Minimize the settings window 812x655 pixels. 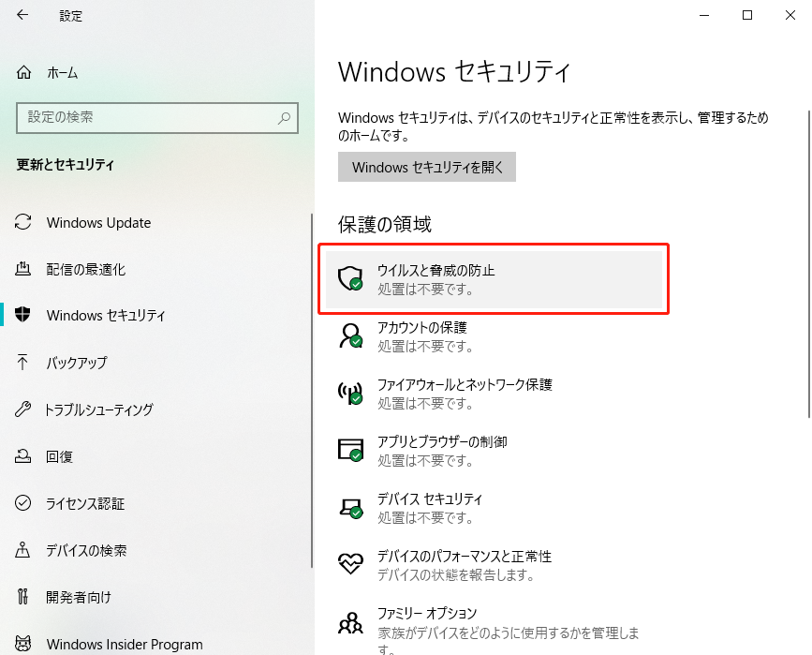pos(704,15)
